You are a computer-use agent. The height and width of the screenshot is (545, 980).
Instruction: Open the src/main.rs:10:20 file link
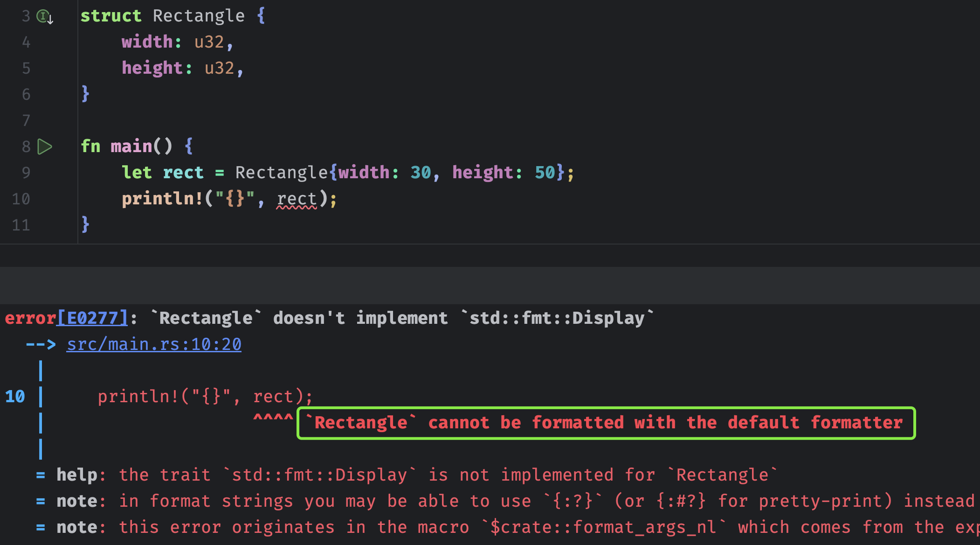tap(154, 344)
